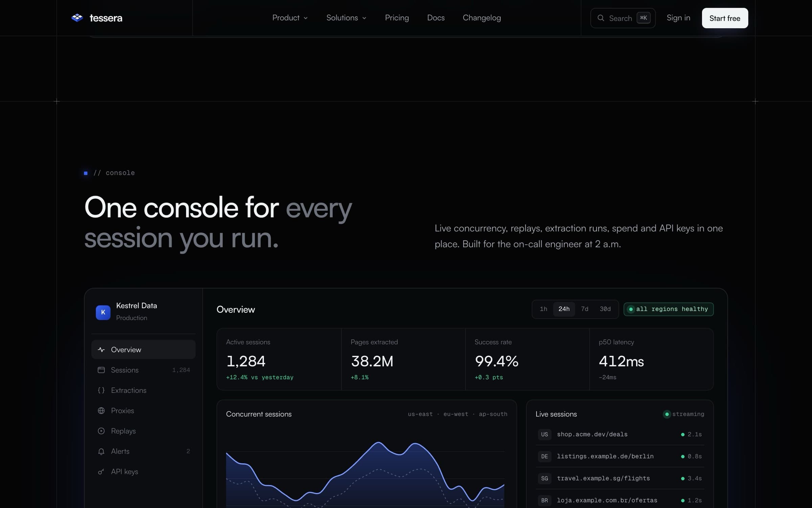
Task: Click the streaming status indicator
Action: pyautogui.click(x=683, y=414)
